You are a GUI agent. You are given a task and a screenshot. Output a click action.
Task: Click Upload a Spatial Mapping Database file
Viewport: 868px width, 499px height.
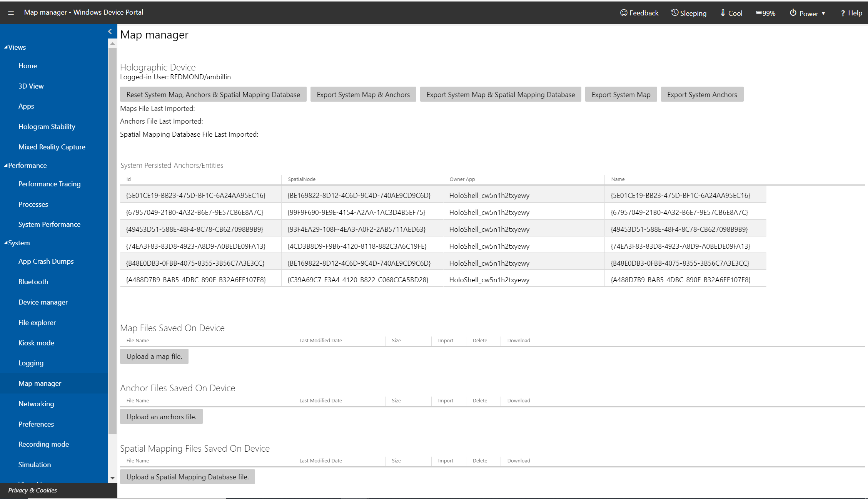point(187,476)
